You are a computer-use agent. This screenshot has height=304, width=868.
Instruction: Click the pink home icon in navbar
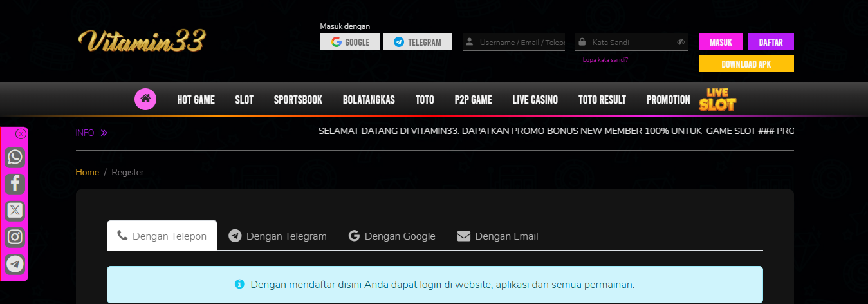pyautogui.click(x=145, y=99)
